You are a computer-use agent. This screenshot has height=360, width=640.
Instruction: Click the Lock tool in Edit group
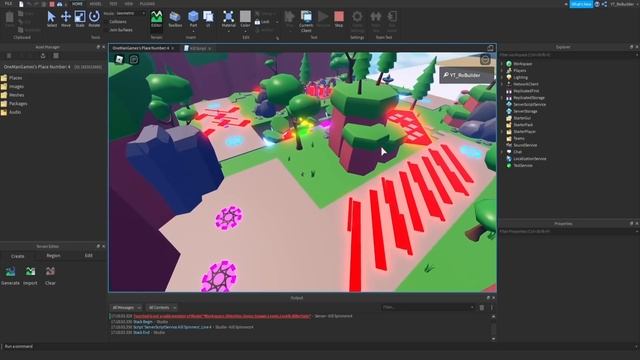pos(262,22)
